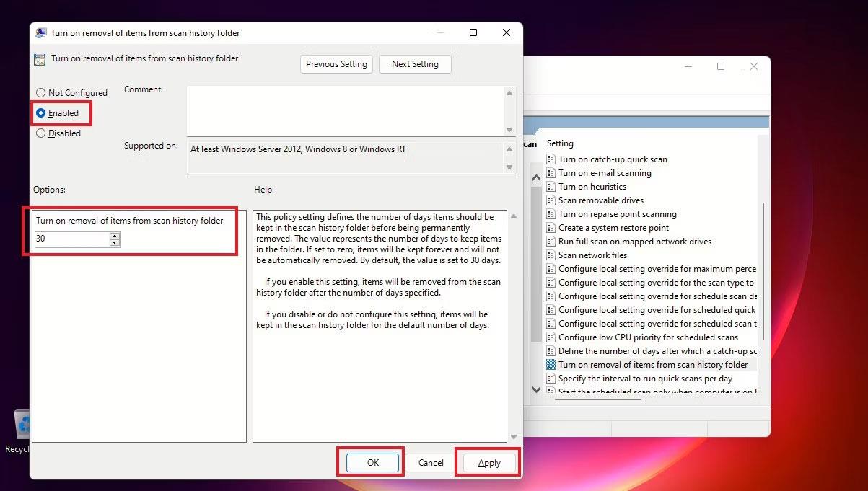The height and width of the screenshot is (491, 868).
Task: Click the days value field showing 30
Action: tap(72, 239)
